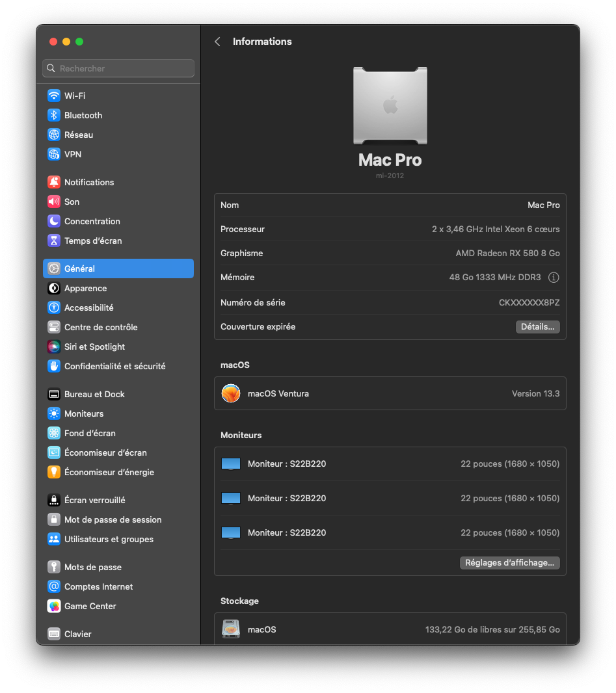The image size is (616, 693).
Task: Open the Notifications bell icon
Action: (x=54, y=182)
